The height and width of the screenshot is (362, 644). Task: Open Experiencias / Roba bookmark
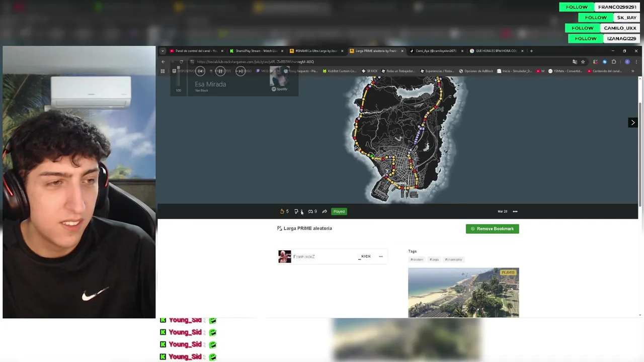click(437, 71)
